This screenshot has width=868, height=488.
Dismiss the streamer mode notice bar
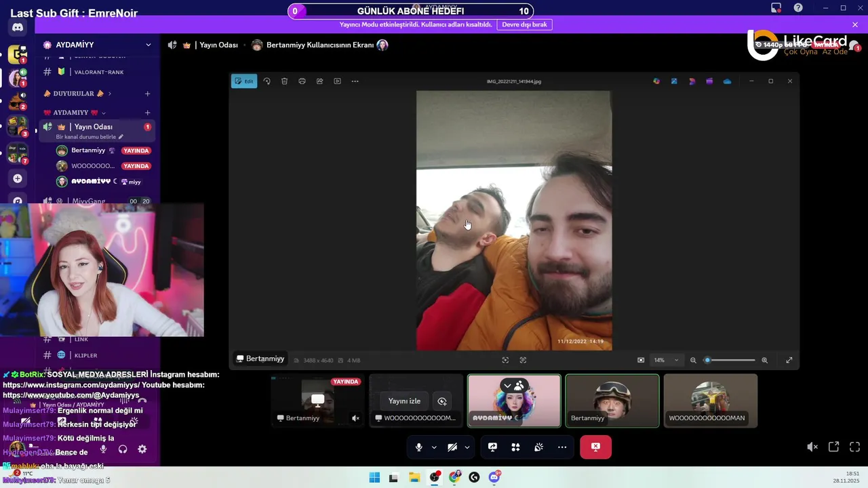coord(855,24)
